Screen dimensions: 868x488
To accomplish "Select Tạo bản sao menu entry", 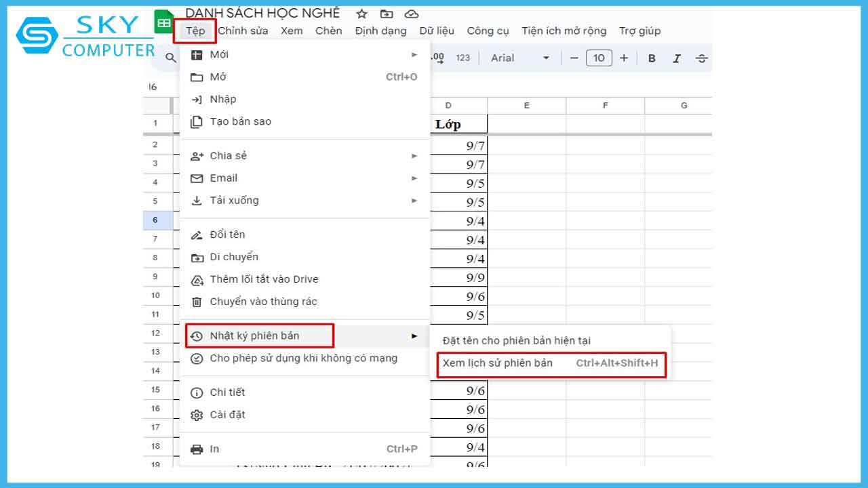I will [x=305, y=121].
